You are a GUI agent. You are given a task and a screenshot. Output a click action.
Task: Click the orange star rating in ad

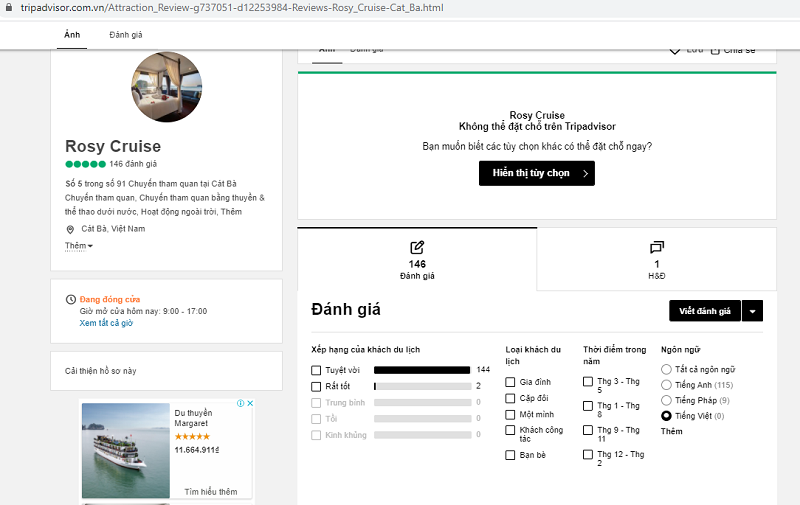click(192, 437)
